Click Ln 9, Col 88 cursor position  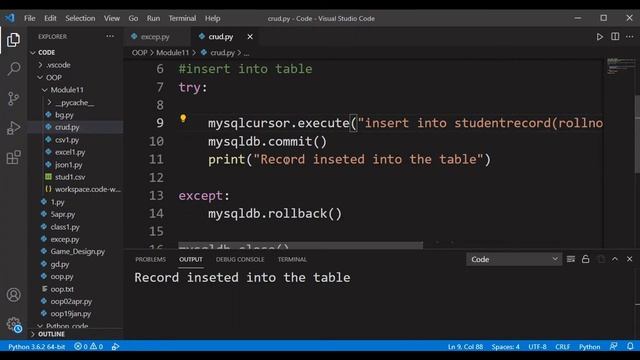tap(465, 347)
